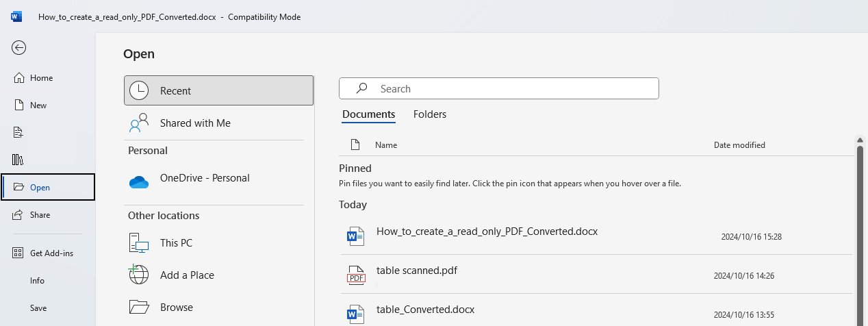Click the PDF icon beside table scanned.pdf
The height and width of the screenshot is (326, 868).
click(356, 275)
